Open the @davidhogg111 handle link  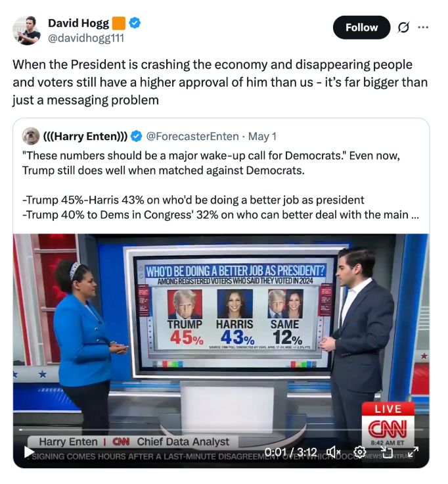pyautogui.click(x=86, y=38)
